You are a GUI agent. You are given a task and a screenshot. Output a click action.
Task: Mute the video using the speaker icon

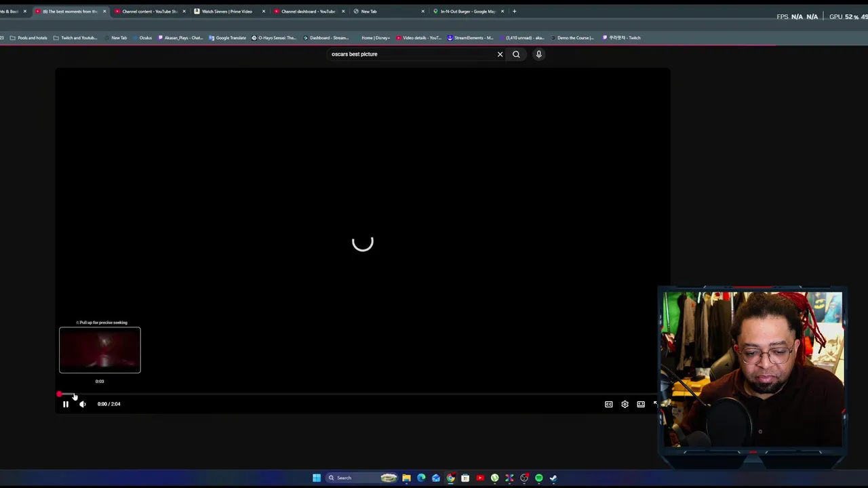(82, 404)
